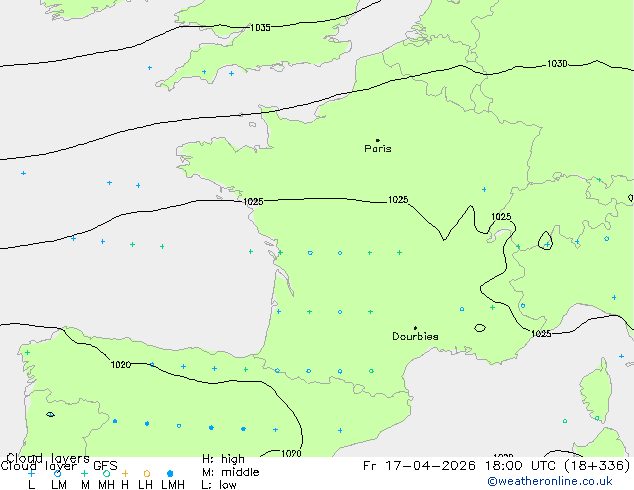Image resolution: width=634 pixels, height=490 pixels.
Task: Click the 'L: low' legend text
Action: coord(219,485)
